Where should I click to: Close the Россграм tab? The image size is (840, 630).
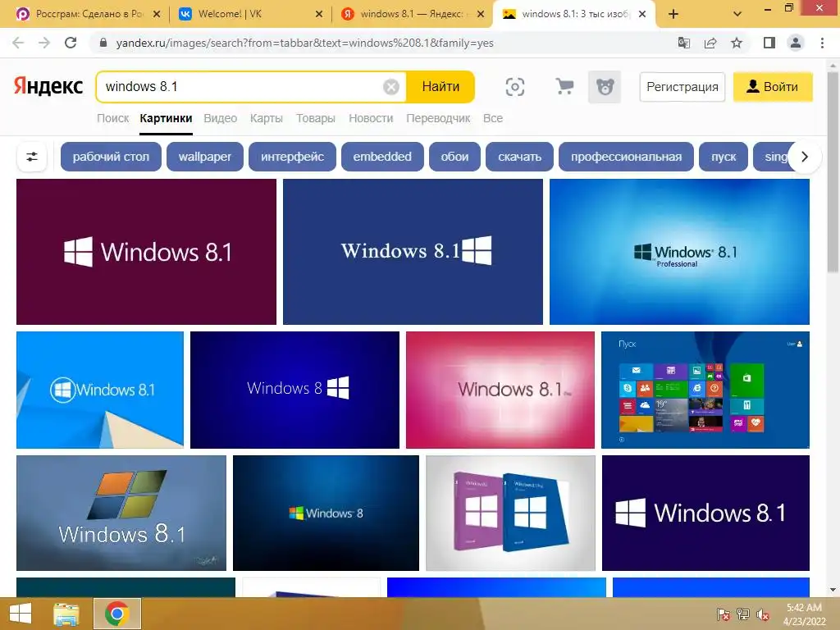point(157,15)
